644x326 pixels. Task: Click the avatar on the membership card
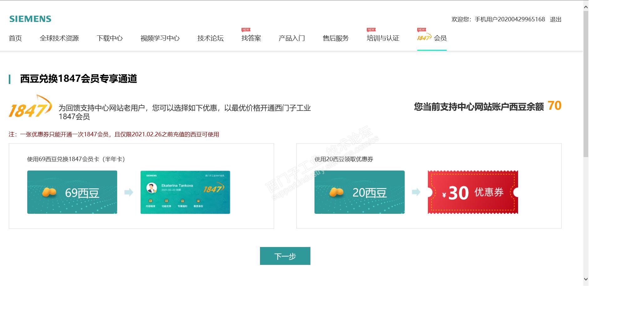[x=152, y=188]
